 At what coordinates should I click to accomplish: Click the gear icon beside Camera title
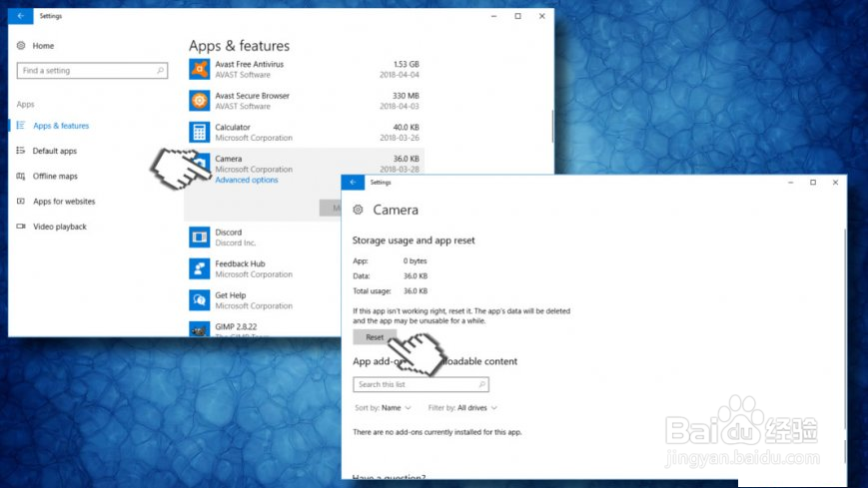coord(359,210)
